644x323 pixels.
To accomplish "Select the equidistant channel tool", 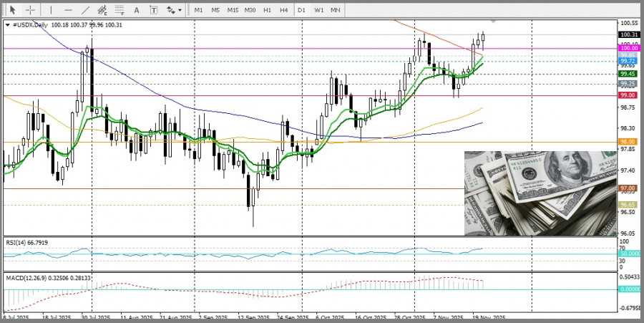I will click(103, 10).
